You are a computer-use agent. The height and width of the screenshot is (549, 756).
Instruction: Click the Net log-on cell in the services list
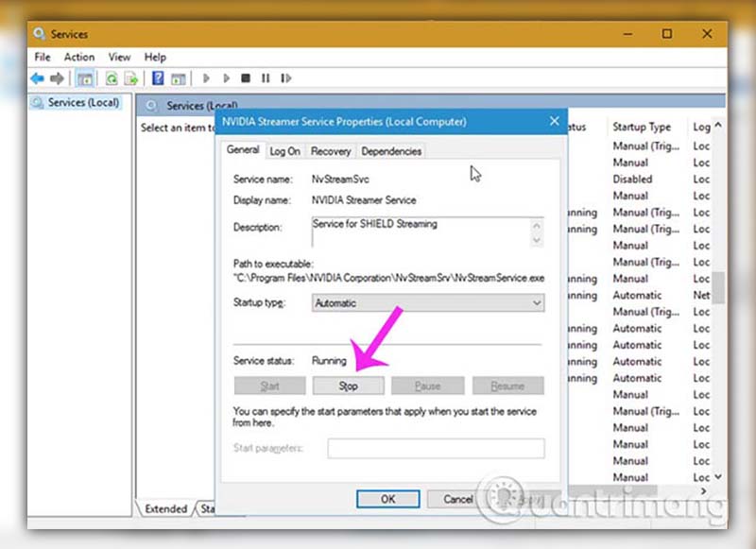(701, 295)
